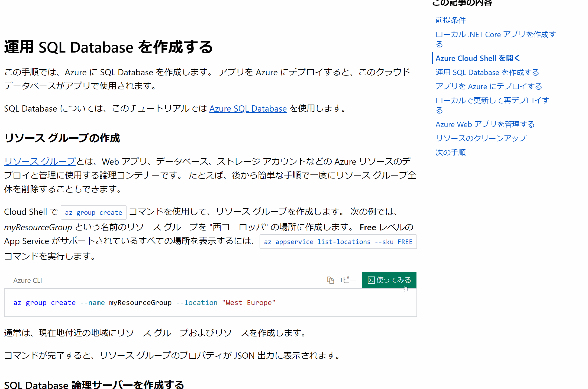Click the az group create command code block
588x389 pixels.
pos(210,303)
